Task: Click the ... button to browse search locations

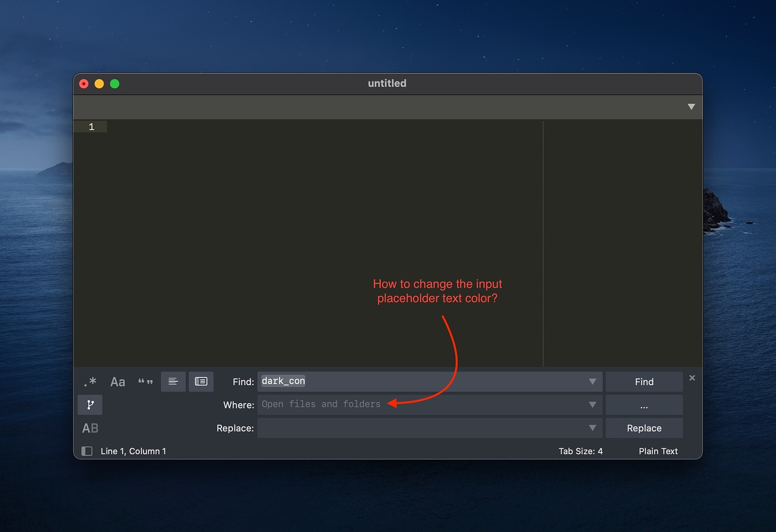Action: pos(644,404)
